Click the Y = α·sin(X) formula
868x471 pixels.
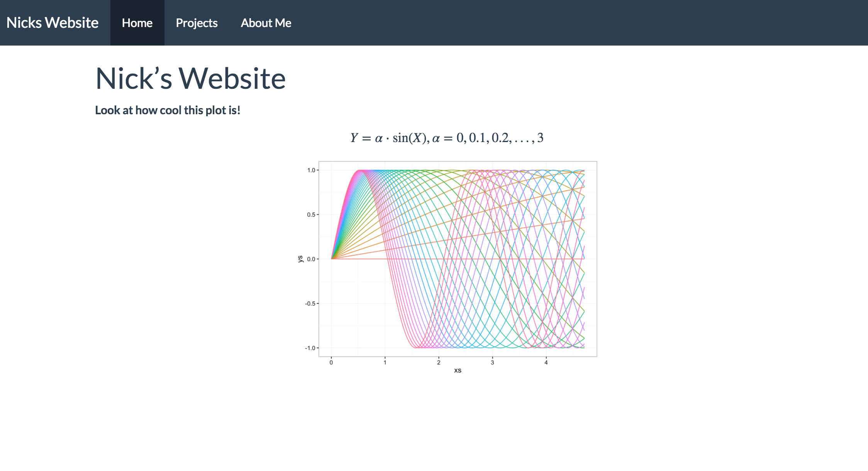coord(447,138)
